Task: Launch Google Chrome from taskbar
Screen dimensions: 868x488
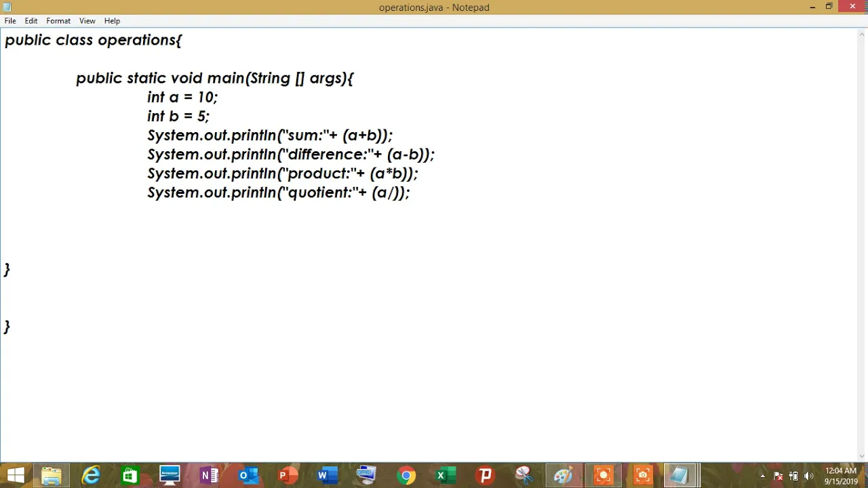Action: coord(406,475)
